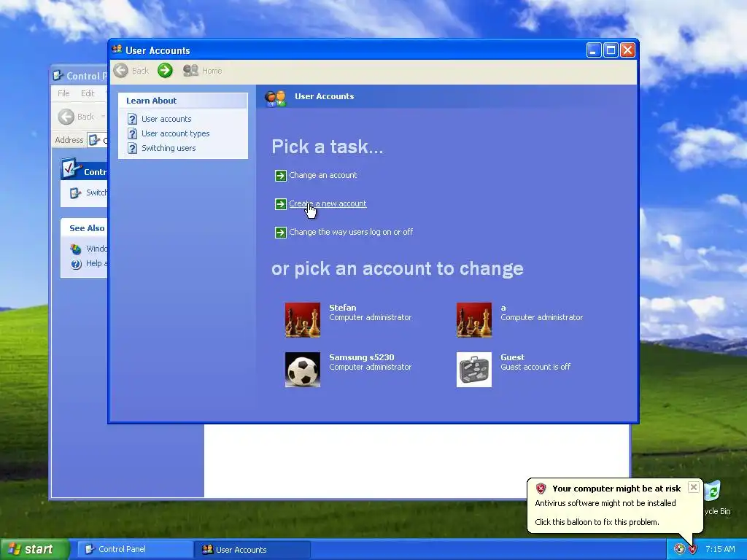Open Edit menu in Control Panel window

tap(88, 93)
